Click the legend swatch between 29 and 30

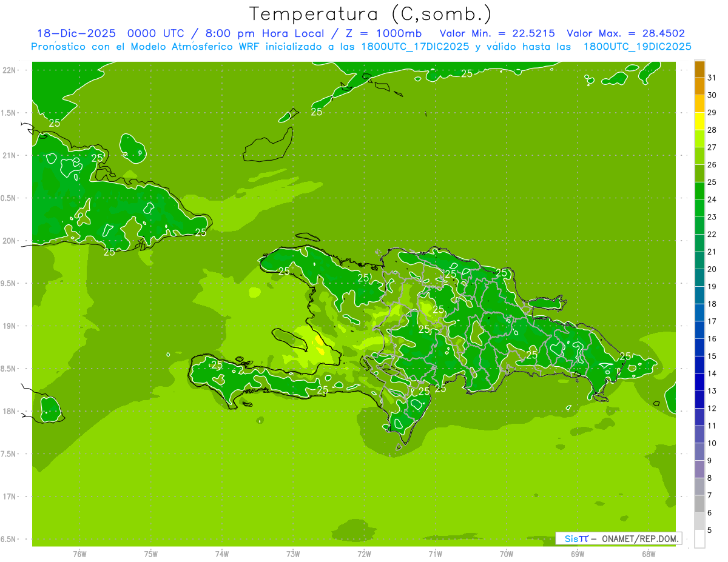click(699, 104)
